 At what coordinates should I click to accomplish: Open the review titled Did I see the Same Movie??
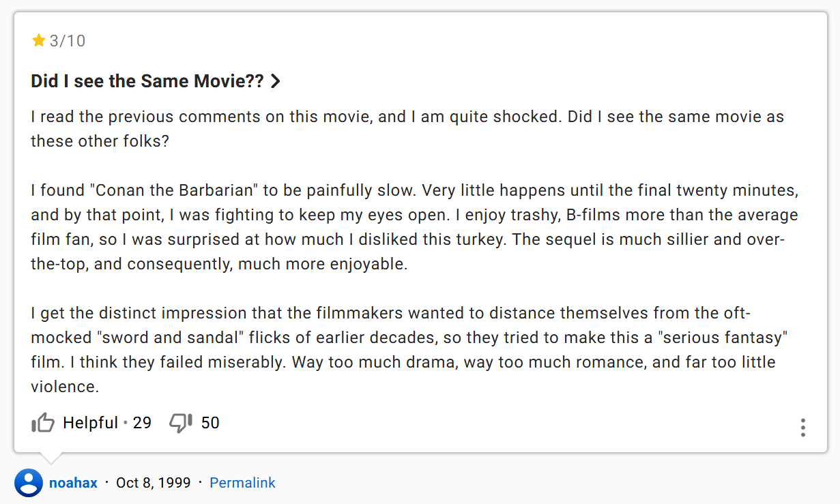(147, 81)
